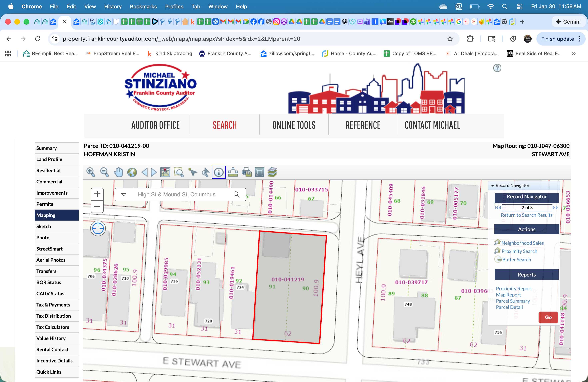The width and height of the screenshot is (588, 382).
Task: Click the Print map icon
Action: pyautogui.click(x=247, y=172)
